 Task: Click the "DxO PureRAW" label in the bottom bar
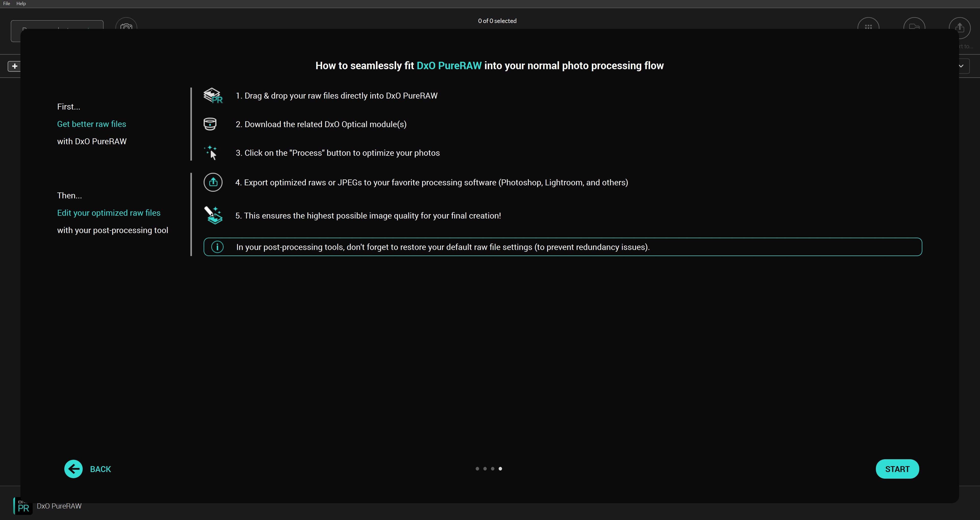coord(59,506)
